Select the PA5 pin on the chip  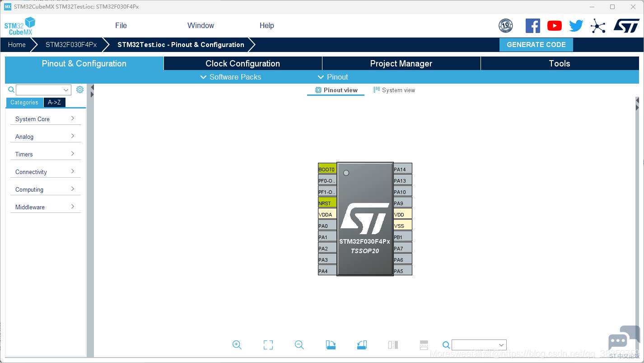click(x=403, y=270)
